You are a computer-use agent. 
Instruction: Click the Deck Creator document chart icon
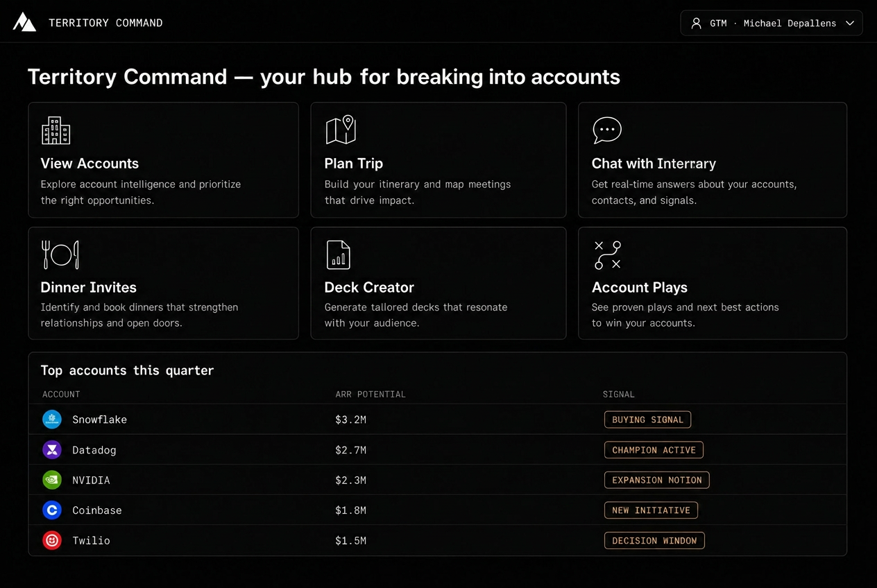pos(338,254)
